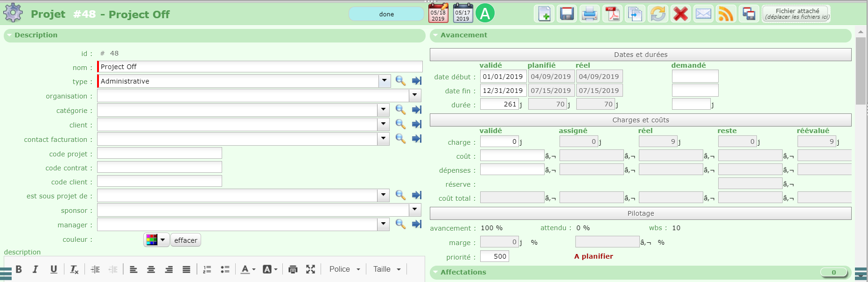Print the project using the printer icon
This screenshot has height=282, width=868.
(x=589, y=14)
